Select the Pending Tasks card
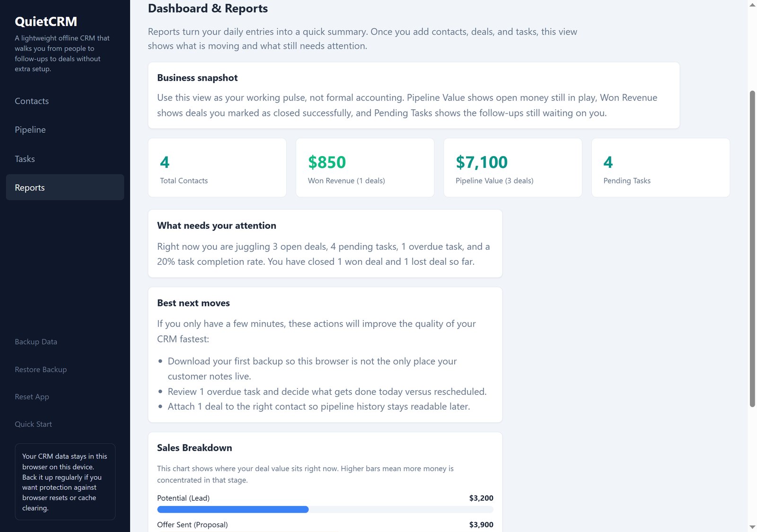This screenshot has height=532, width=757. (660, 168)
